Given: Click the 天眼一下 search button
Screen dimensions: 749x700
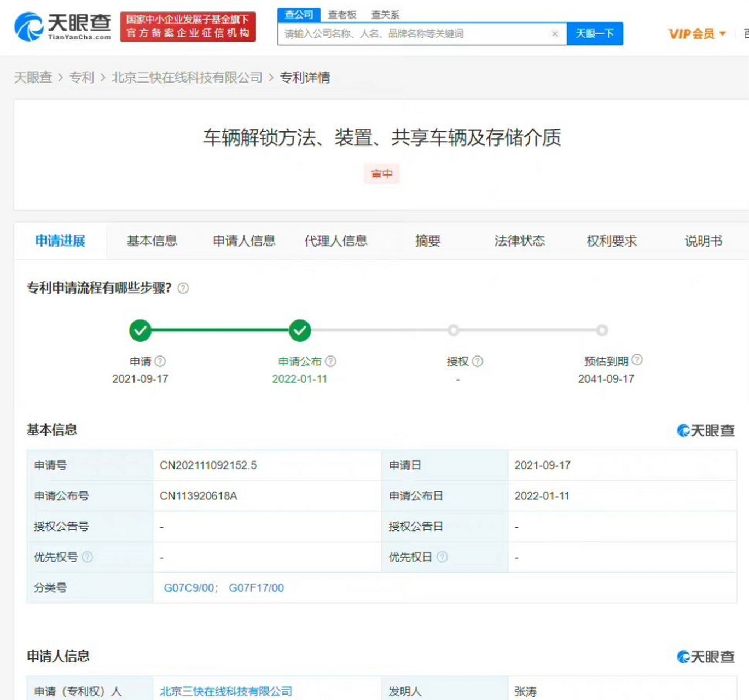Looking at the screenshot, I should coord(595,34).
